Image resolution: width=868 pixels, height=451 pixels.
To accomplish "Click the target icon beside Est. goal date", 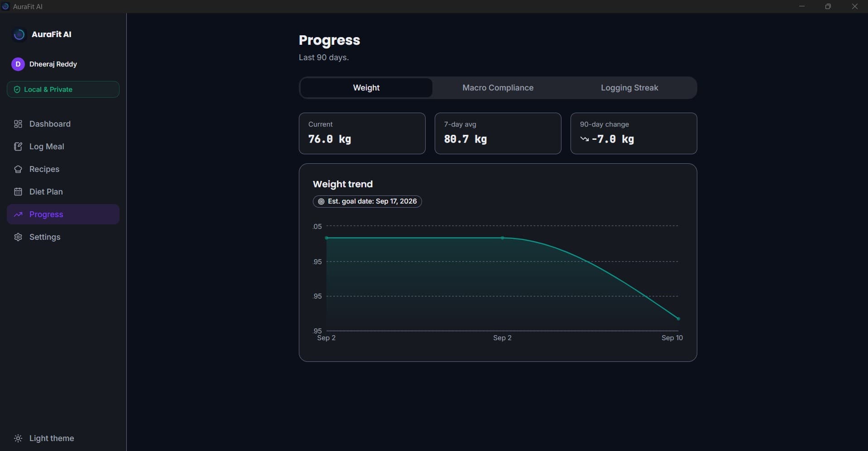I will pos(321,201).
